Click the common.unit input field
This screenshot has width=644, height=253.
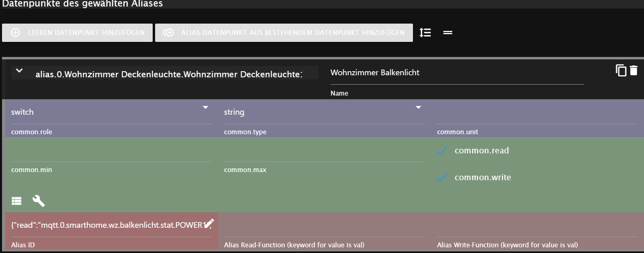[537, 114]
